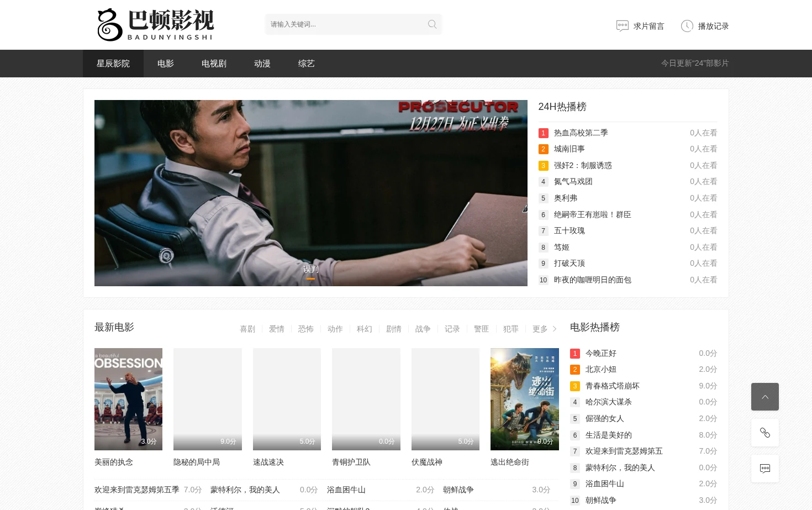The width and height of the screenshot is (812, 510).
Task: Click the back-to-top arrow button
Action: pyautogui.click(x=765, y=397)
